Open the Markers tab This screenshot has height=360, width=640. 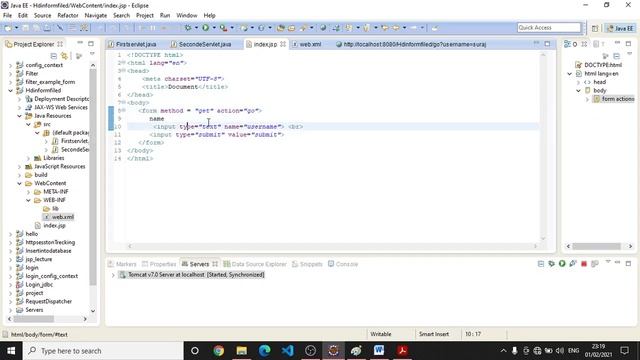[x=122, y=264]
